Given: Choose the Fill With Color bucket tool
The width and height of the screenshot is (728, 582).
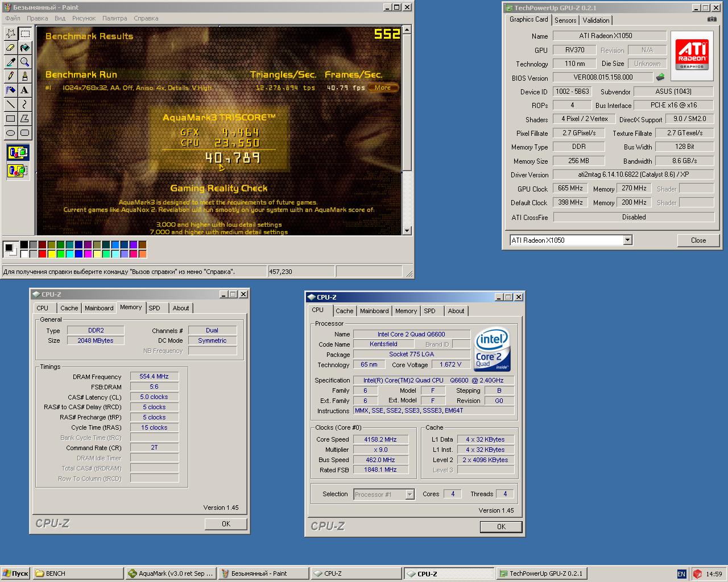Looking at the screenshot, I should (25, 48).
